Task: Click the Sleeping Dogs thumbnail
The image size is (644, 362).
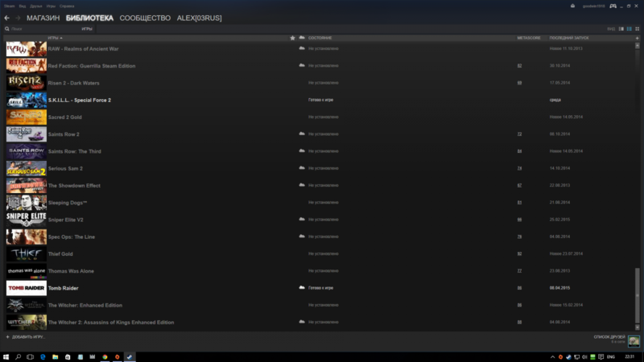Action: pos(27,203)
